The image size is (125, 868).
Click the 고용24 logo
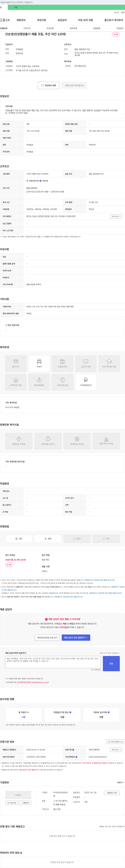[5, 20]
